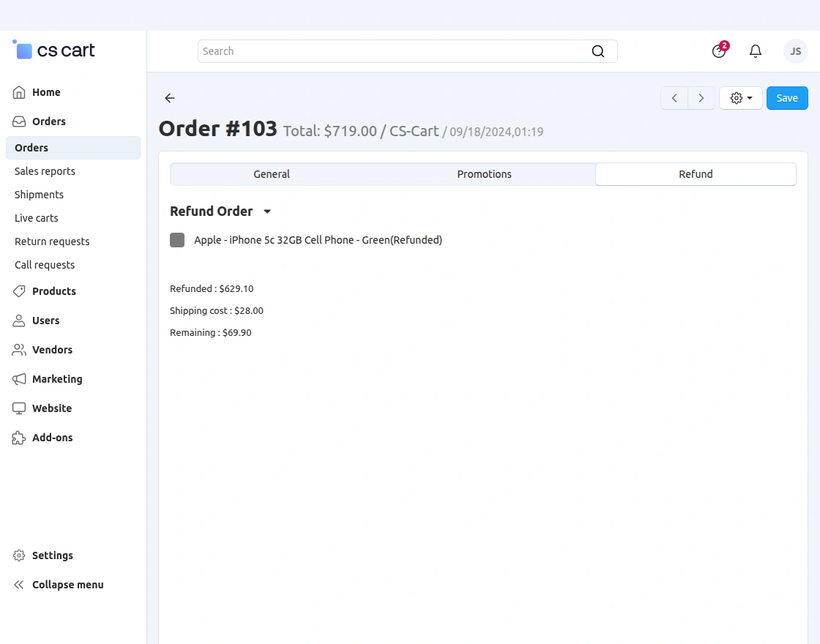Open the Vendors menu
This screenshot has width=820, height=644.
[x=52, y=350]
